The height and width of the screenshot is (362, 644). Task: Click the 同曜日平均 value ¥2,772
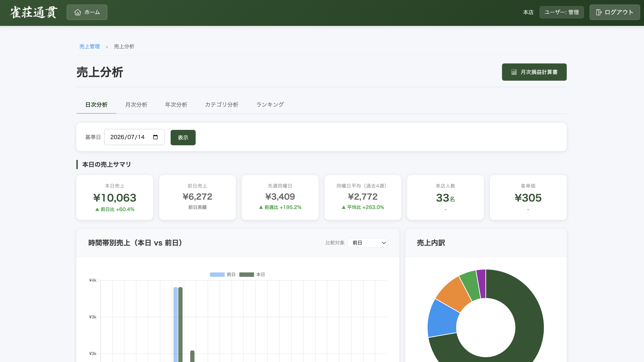click(363, 197)
